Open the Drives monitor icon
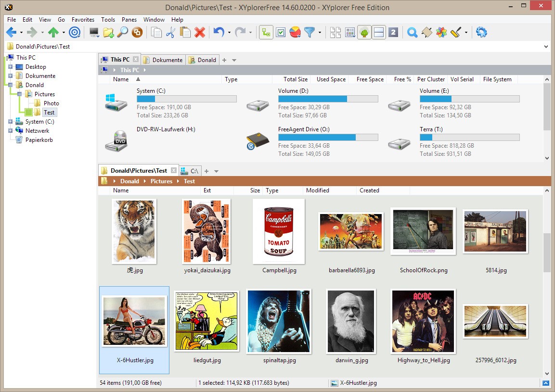555x392 pixels. (x=94, y=33)
